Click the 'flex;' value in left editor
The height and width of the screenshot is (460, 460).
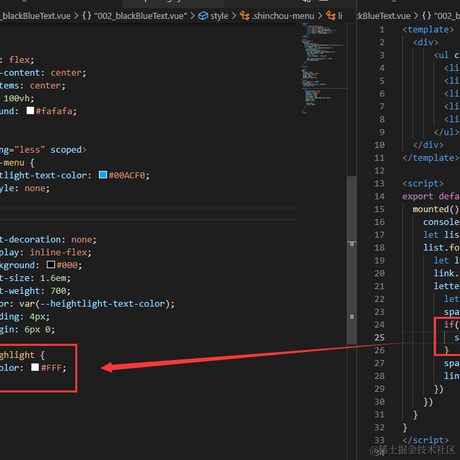tap(21, 60)
